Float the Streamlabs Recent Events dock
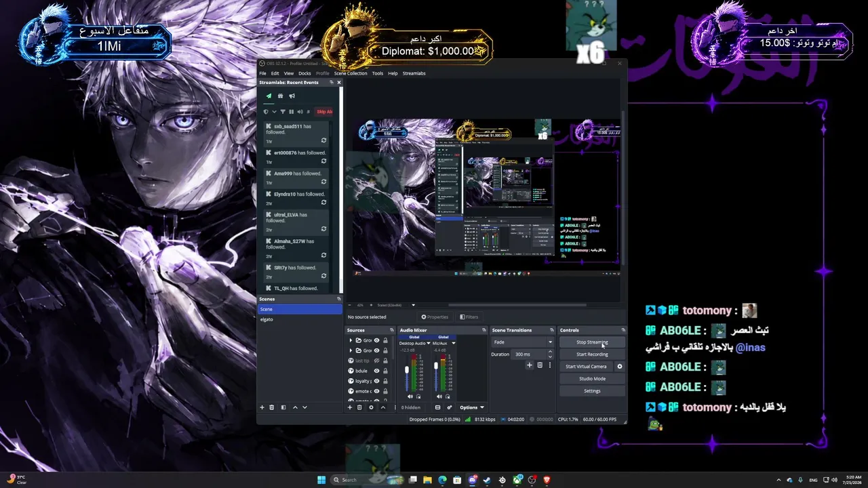This screenshot has height=488, width=868. pos(332,83)
